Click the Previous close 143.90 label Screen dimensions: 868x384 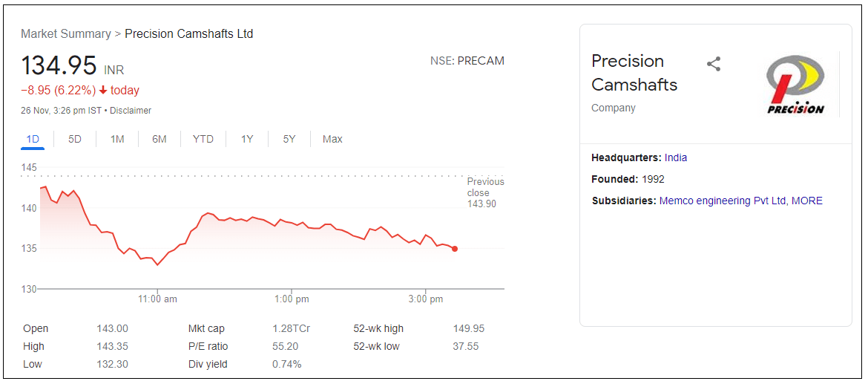tap(485, 192)
